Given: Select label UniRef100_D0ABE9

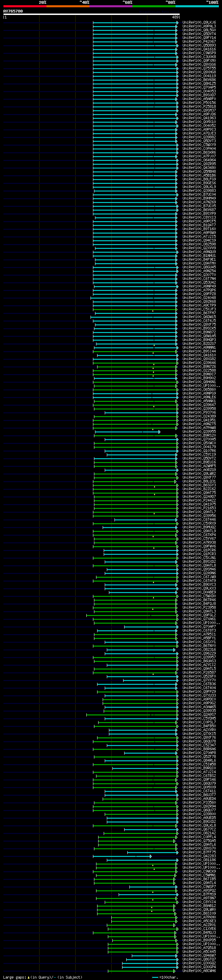Looking at the screenshot, I should coord(199,592).
